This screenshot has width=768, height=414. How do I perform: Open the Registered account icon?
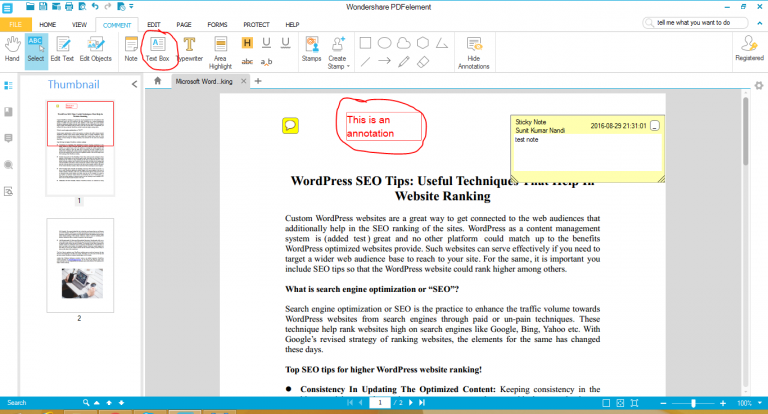pos(749,48)
